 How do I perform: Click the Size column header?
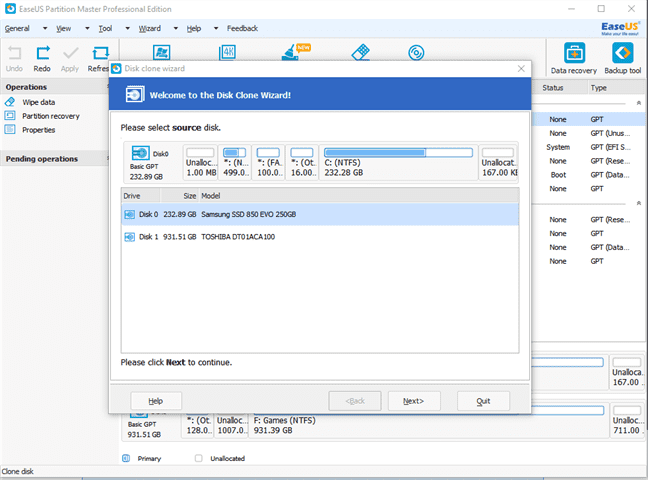pyautogui.click(x=179, y=196)
